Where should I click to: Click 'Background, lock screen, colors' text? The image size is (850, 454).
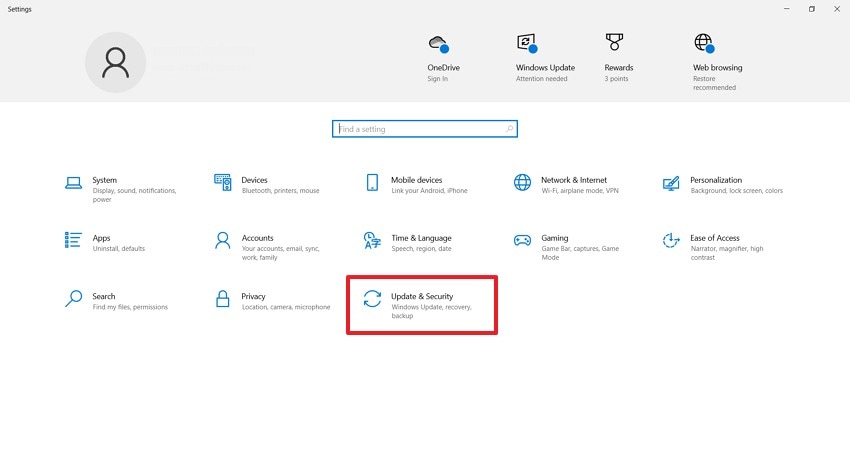[737, 191]
